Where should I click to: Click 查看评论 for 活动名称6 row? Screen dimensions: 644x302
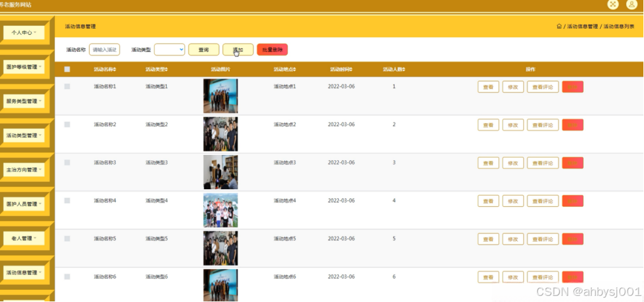pyautogui.click(x=542, y=278)
